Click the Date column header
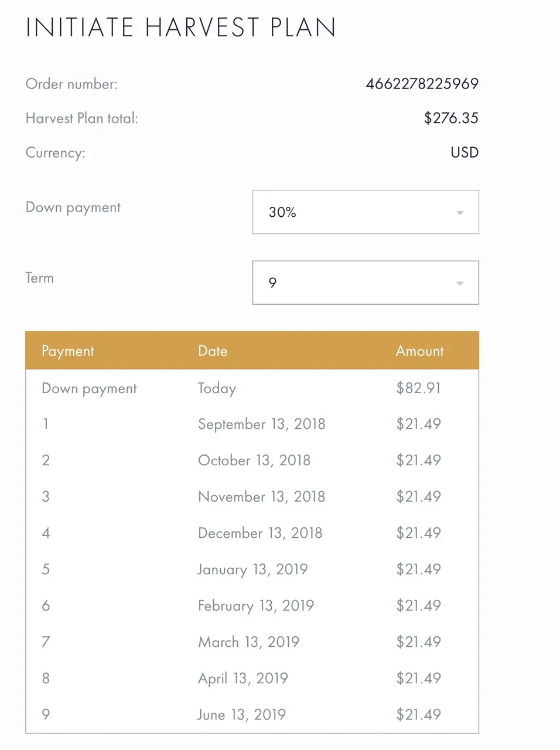The height and width of the screenshot is (750, 560). [x=213, y=351]
